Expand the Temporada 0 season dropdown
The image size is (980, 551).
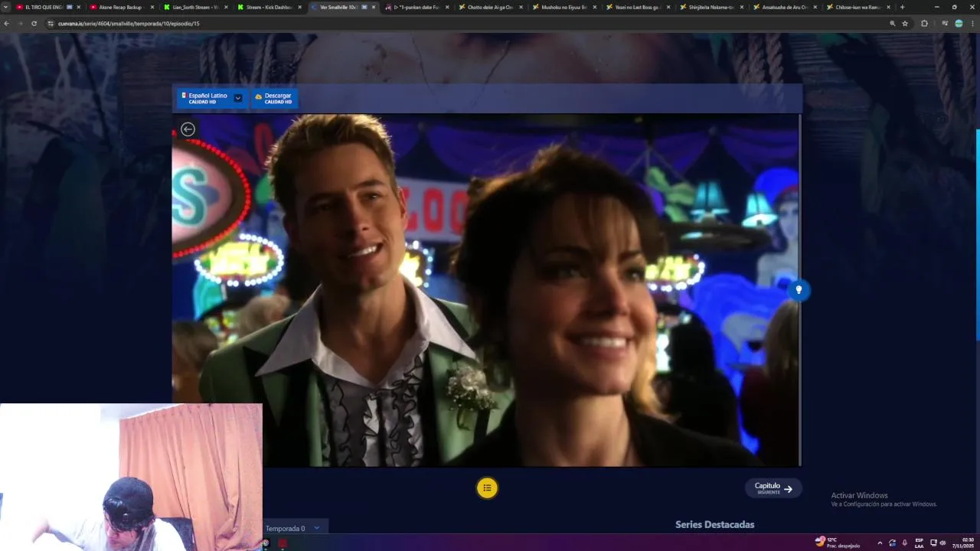[296, 528]
